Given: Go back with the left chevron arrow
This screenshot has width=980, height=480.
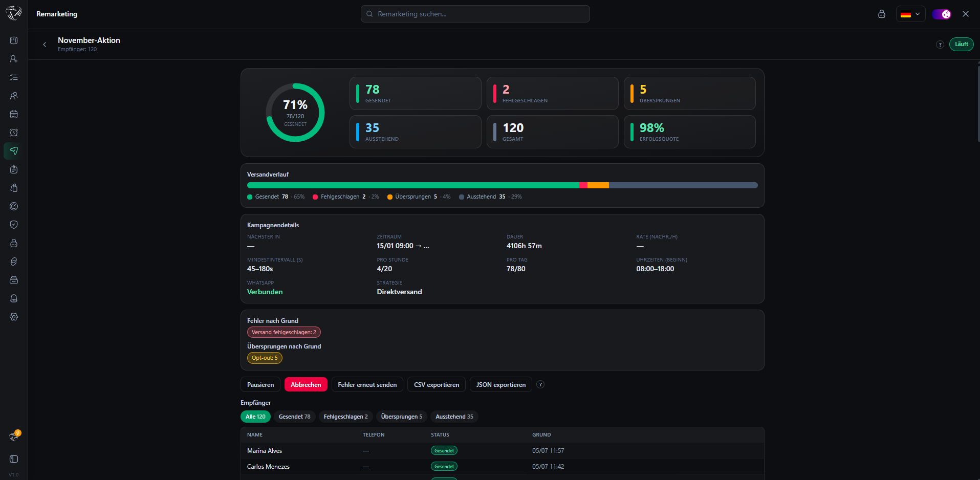Looking at the screenshot, I should coord(45,45).
